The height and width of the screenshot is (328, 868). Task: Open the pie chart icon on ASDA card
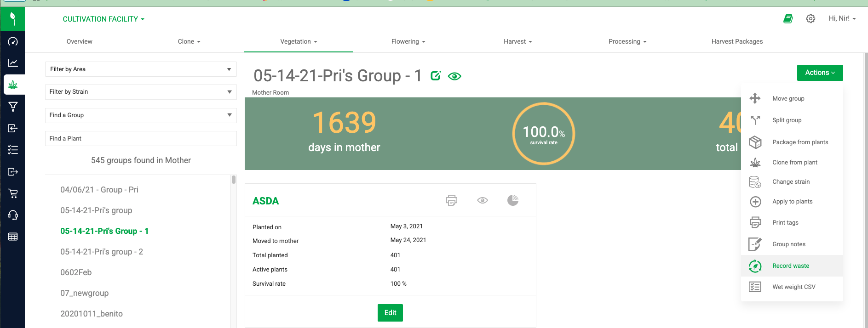click(x=512, y=200)
